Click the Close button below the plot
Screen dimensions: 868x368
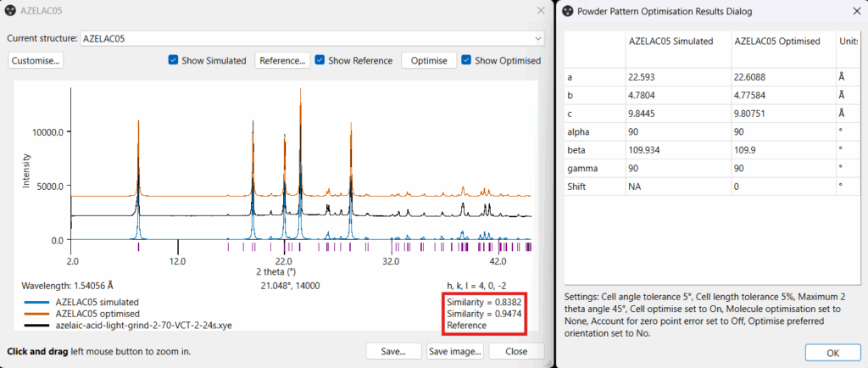515,351
